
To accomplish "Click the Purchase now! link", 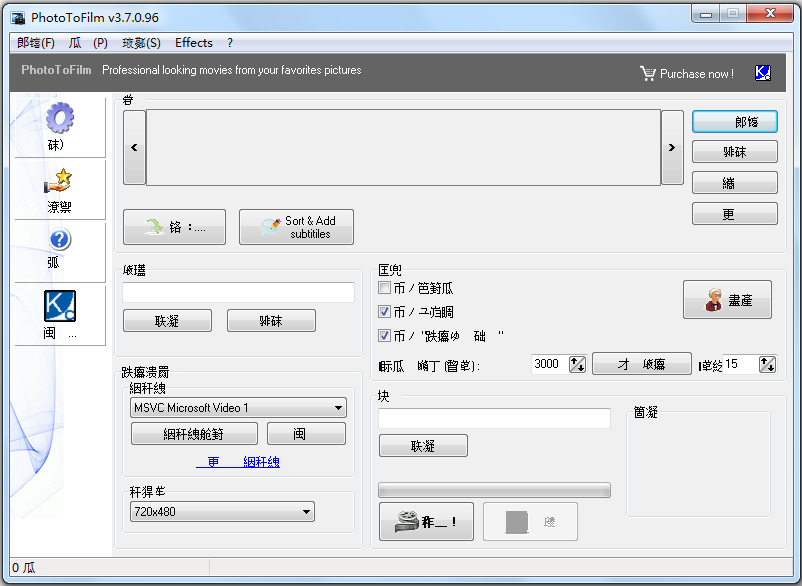I will 697,74.
